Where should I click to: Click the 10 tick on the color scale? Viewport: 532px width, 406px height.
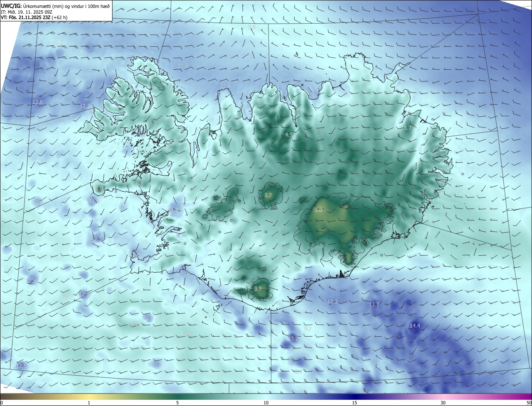tap(266, 403)
